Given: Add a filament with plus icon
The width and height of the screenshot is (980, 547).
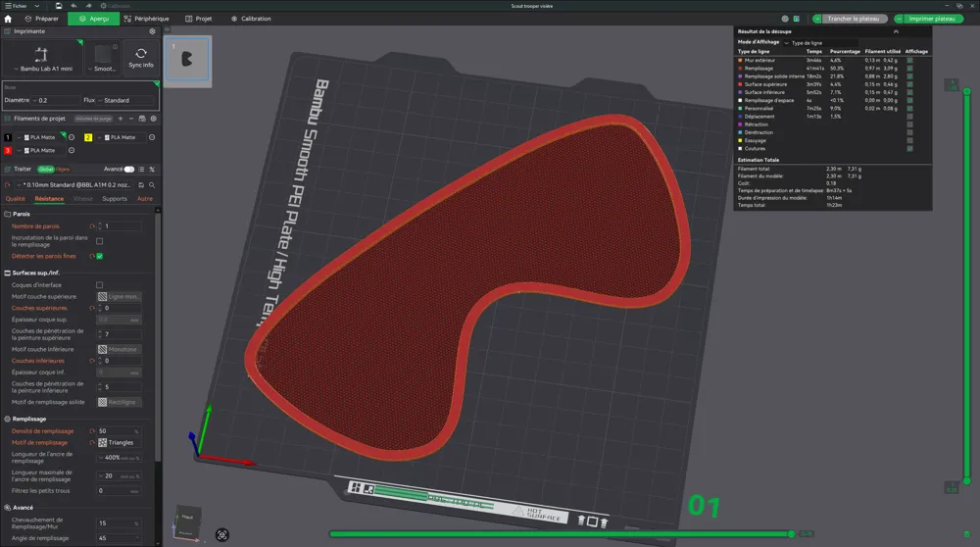Looking at the screenshot, I should pos(121,119).
